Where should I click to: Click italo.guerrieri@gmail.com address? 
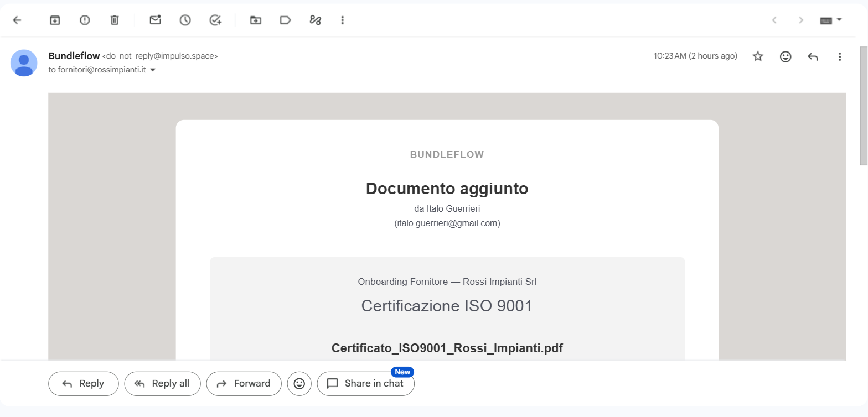pos(447,223)
